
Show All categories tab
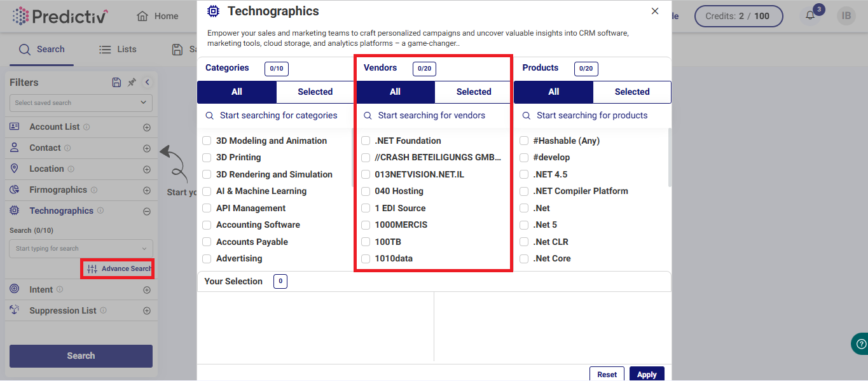click(x=237, y=92)
